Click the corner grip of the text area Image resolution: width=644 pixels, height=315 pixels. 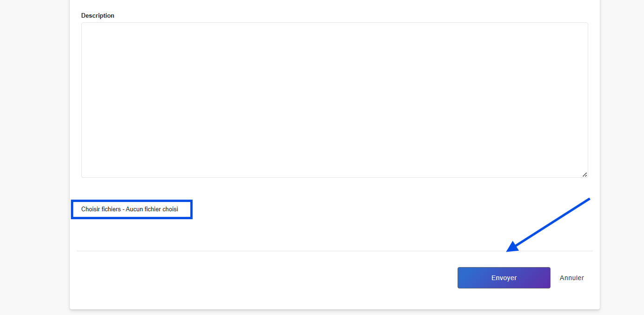584,174
